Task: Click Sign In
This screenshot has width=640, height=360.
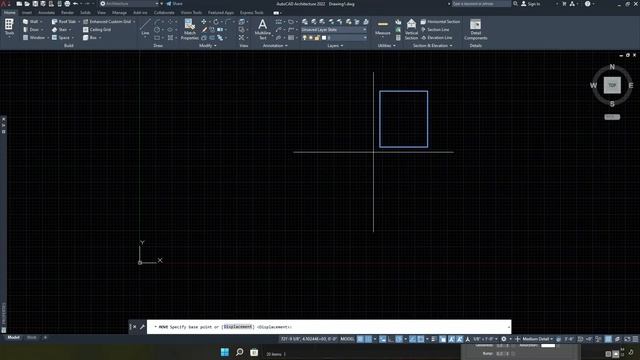Action: [531, 4]
